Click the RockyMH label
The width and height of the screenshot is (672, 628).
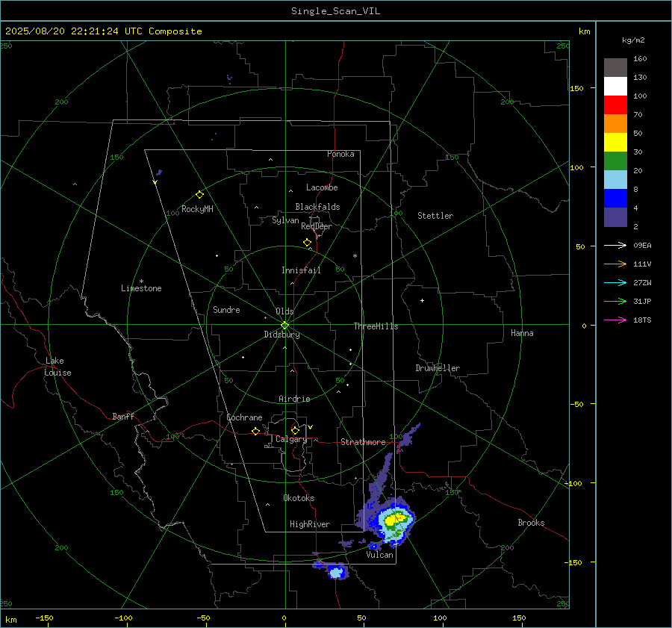click(x=197, y=209)
